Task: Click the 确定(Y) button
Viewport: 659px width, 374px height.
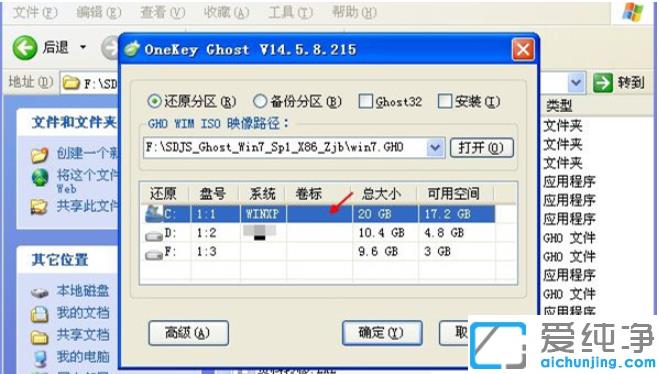Action: click(x=382, y=333)
